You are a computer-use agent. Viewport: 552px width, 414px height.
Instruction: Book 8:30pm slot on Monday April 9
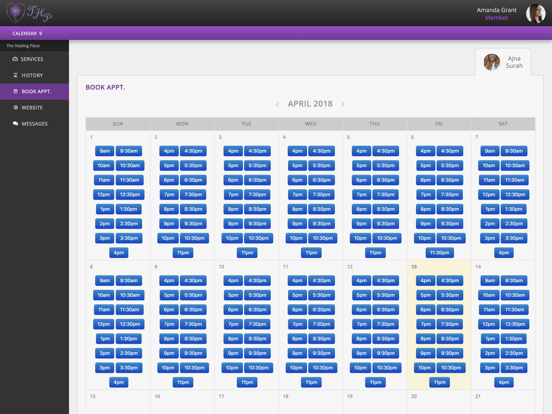pyautogui.click(x=193, y=339)
